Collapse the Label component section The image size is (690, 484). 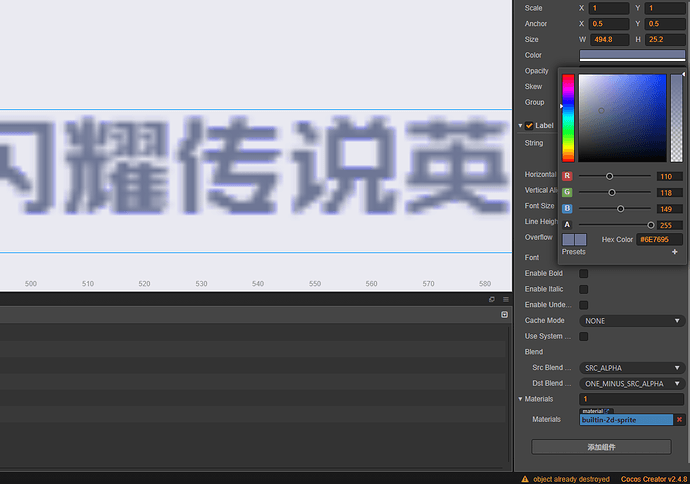(x=520, y=125)
